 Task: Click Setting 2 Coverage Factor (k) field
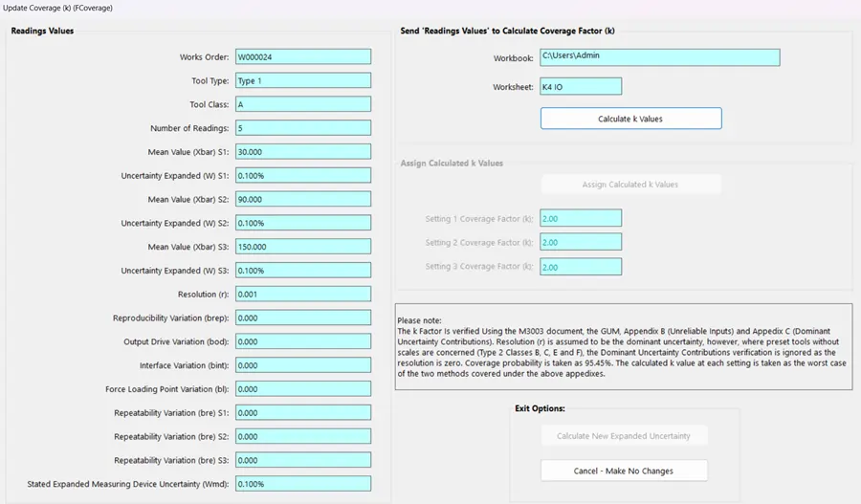point(581,242)
